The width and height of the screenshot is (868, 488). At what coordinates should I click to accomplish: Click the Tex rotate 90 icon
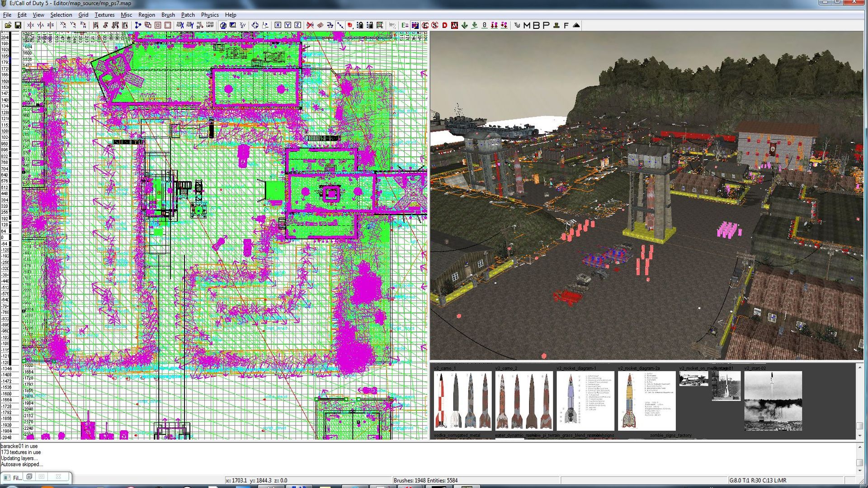(x=200, y=25)
